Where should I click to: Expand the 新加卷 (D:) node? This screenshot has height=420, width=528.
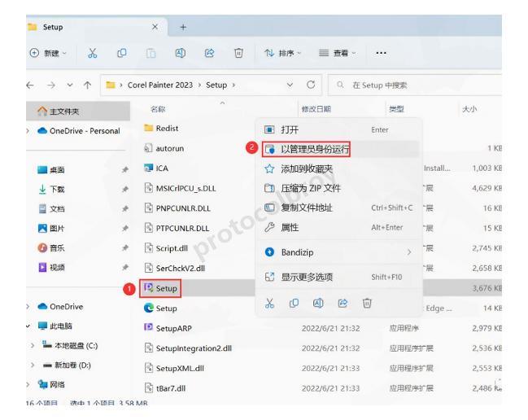tap(33, 365)
